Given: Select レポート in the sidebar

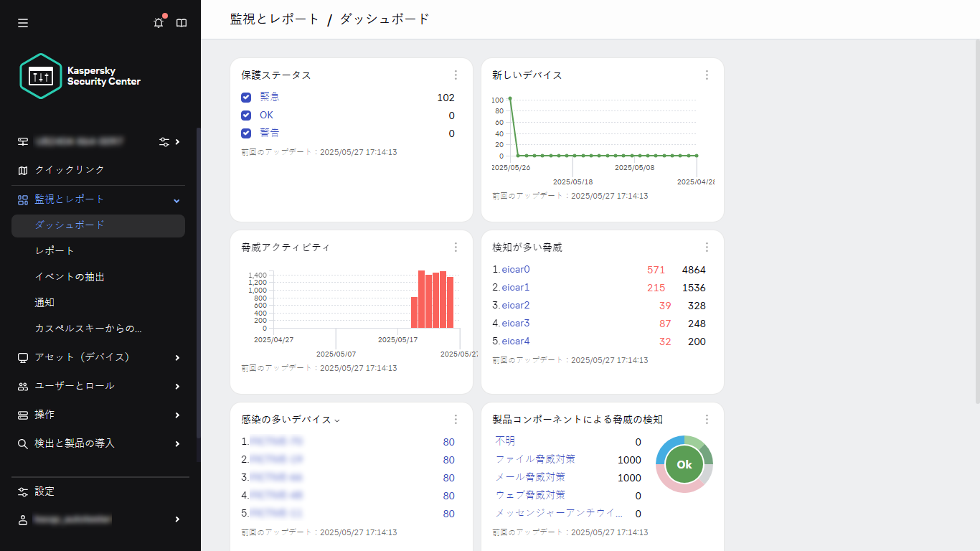Looking at the screenshot, I should 55,250.
